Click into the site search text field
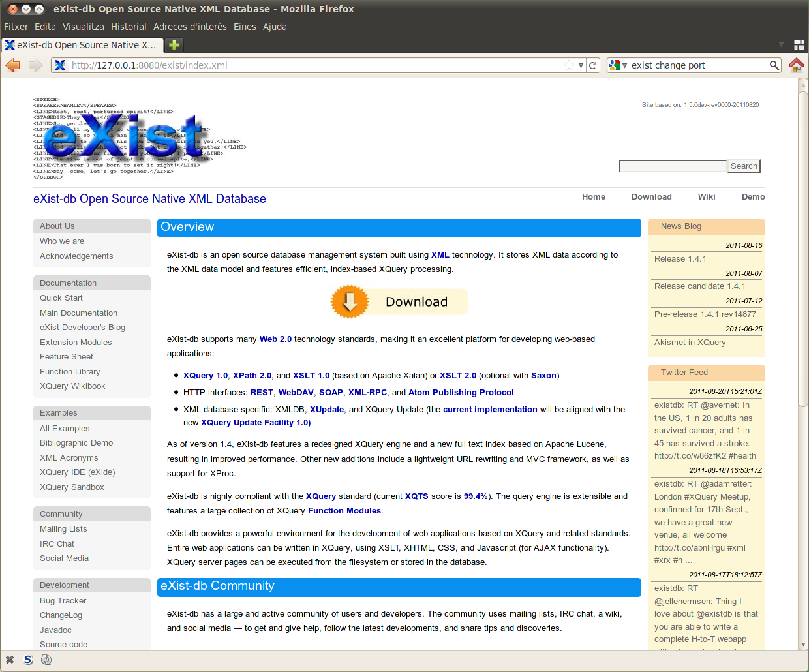The image size is (809, 672). 673,166
